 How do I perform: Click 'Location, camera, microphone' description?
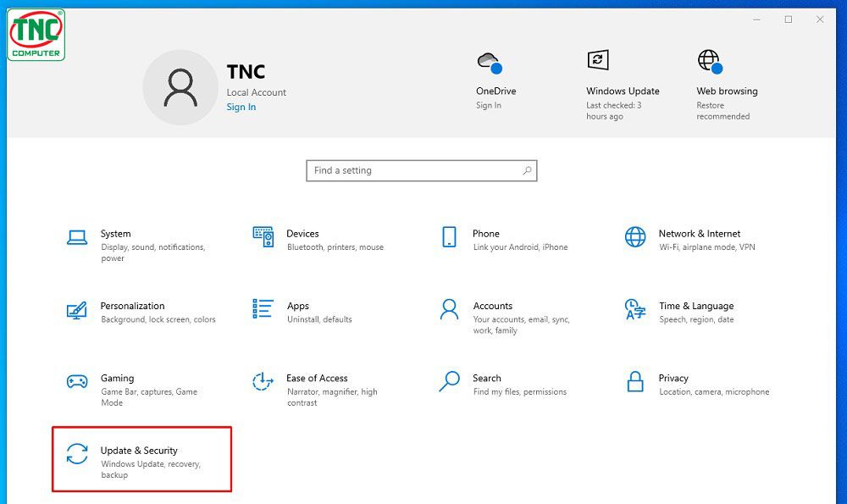point(714,392)
